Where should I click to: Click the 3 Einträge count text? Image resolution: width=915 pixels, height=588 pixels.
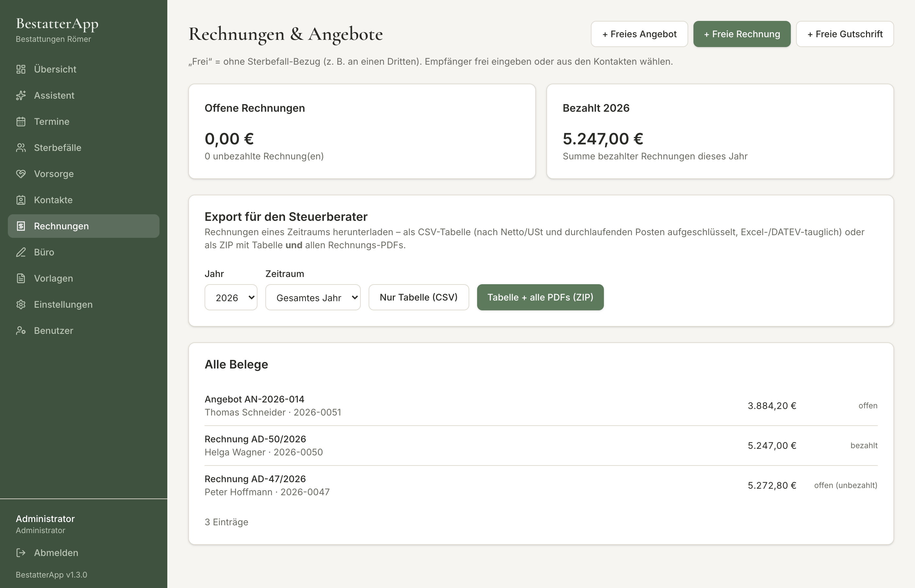226,522
